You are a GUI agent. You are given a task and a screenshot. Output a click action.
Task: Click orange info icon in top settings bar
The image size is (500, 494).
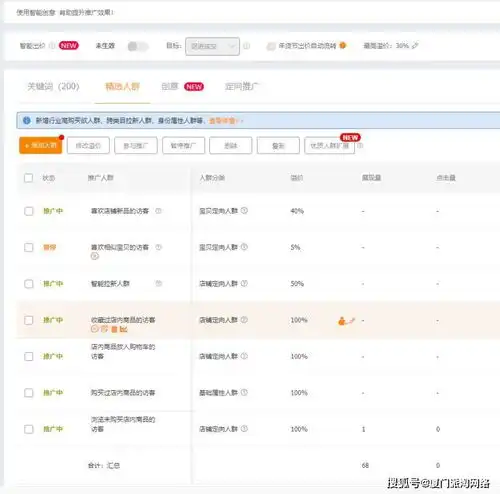pos(342,45)
